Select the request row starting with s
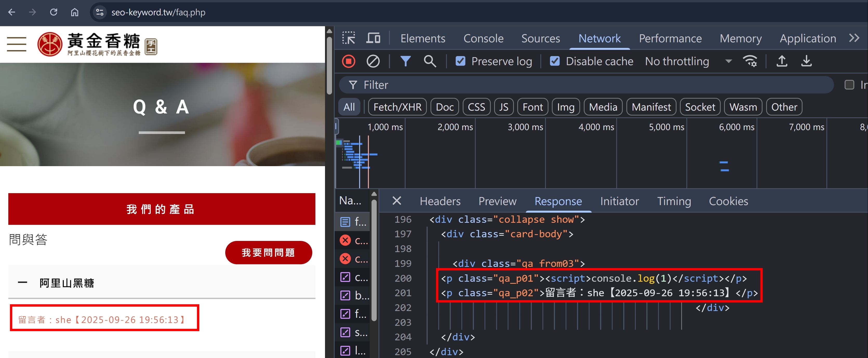This screenshot has height=358, width=868. pos(353,332)
